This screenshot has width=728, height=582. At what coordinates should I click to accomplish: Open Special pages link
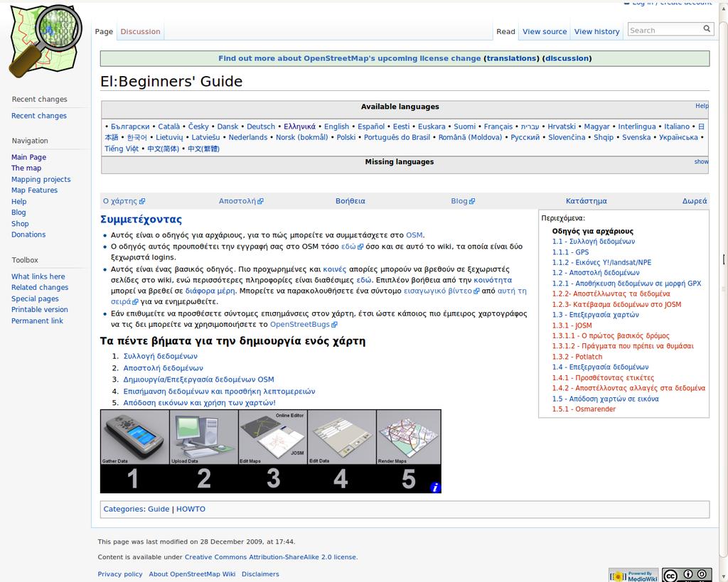click(x=35, y=299)
